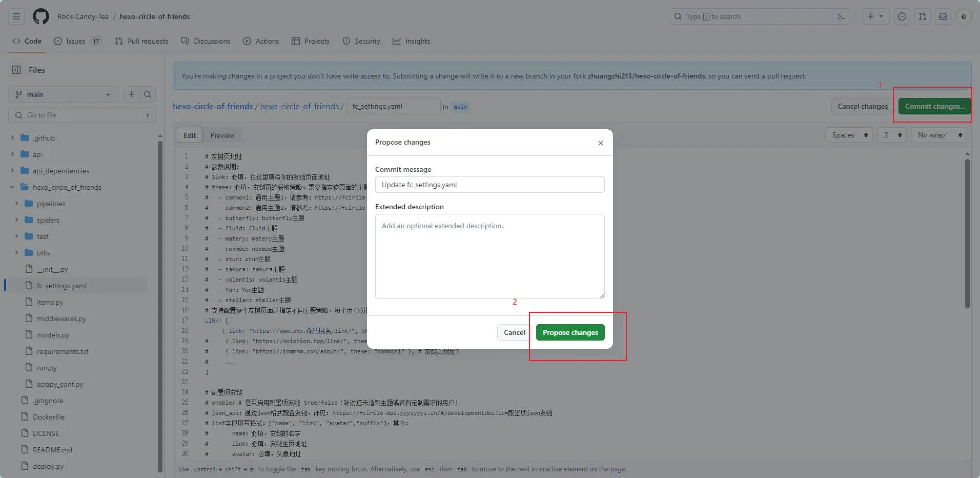Open models.py in file tree
Screen dimensions: 980x478
[53, 335]
